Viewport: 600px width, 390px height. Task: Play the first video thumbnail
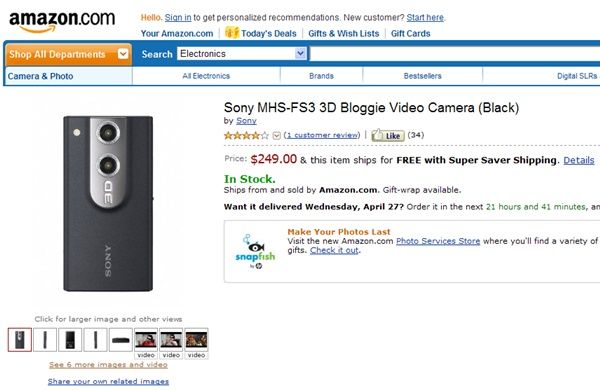click(x=146, y=340)
